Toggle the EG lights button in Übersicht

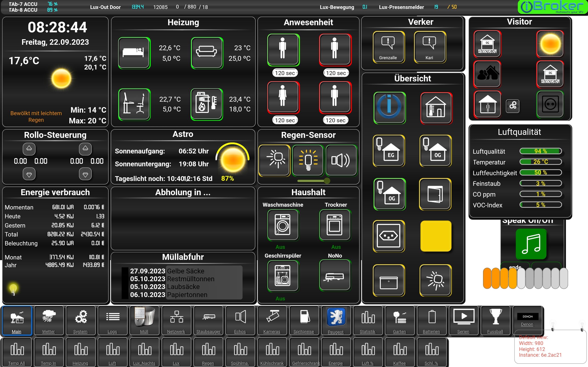(389, 151)
